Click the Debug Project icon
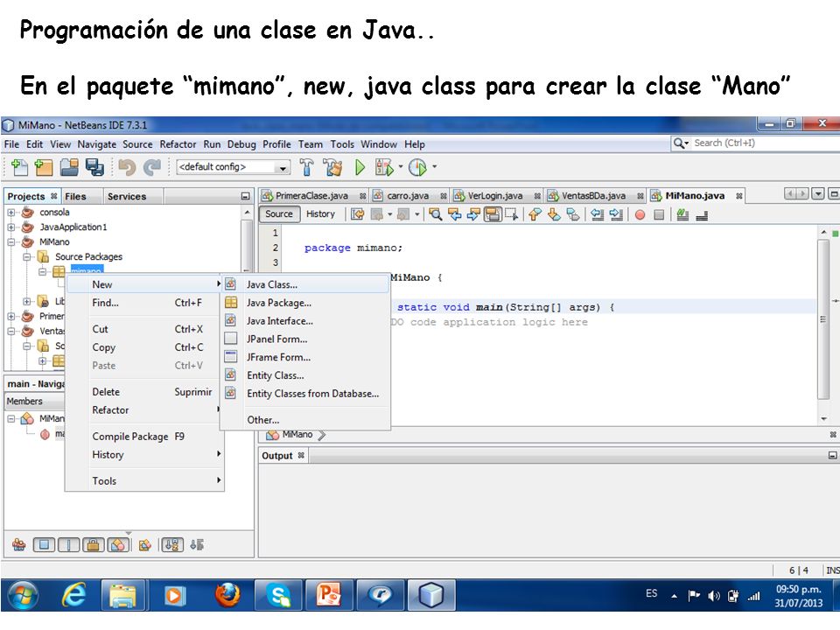 [384, 168]
